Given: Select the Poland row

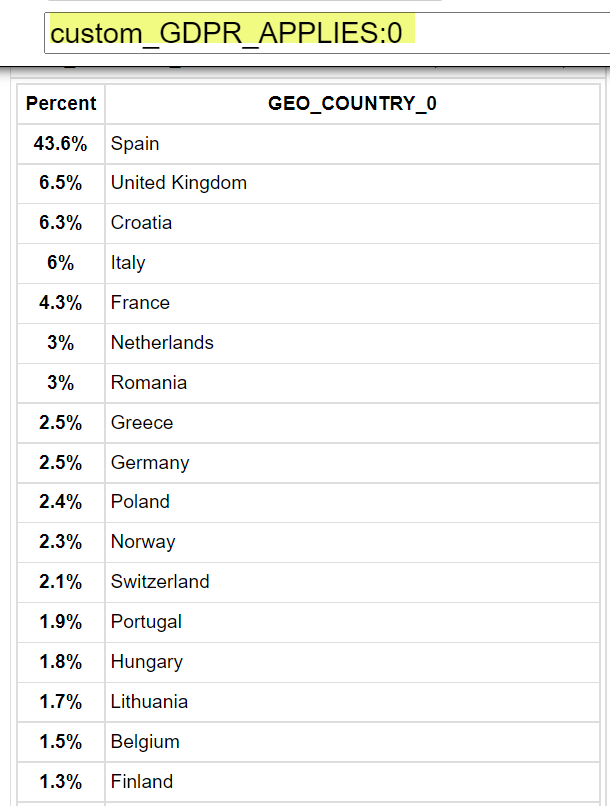Looking at the screenshot, I should click(308, 503).
